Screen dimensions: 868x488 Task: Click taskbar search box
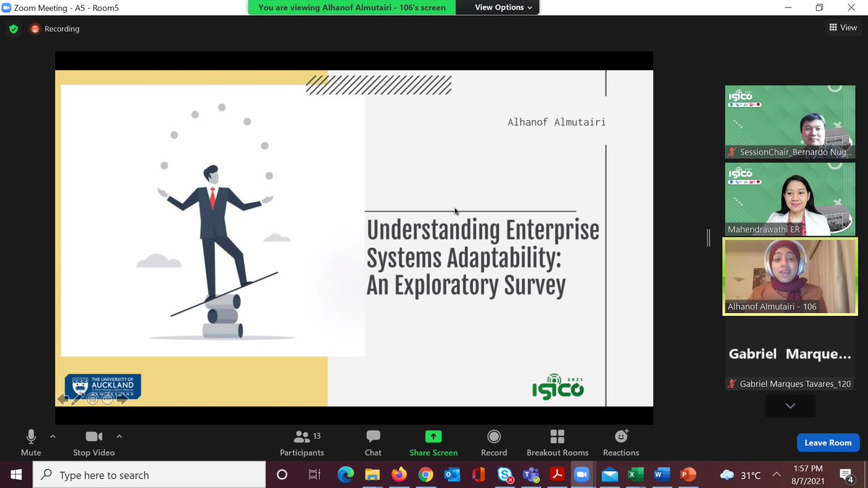(150, 475)
